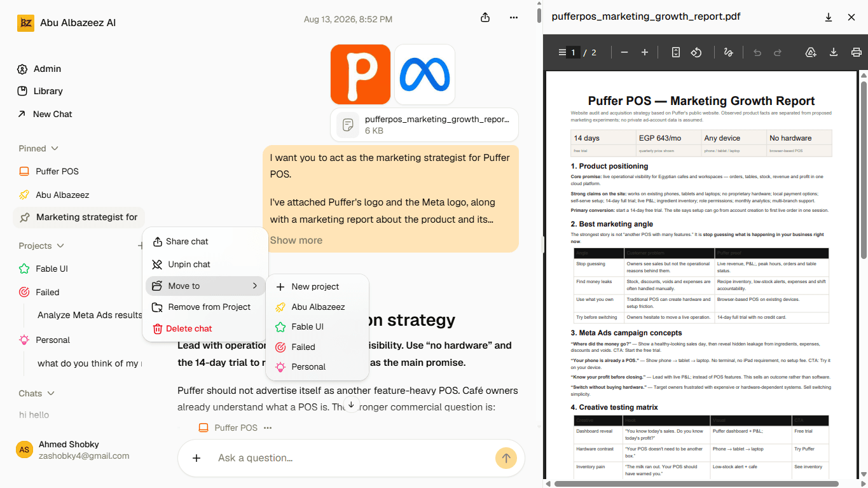Image resolution: width=868 pixels, height=488 pixels.
Task: Start a New Chat from the sidebar
Action: coord(45,114)
